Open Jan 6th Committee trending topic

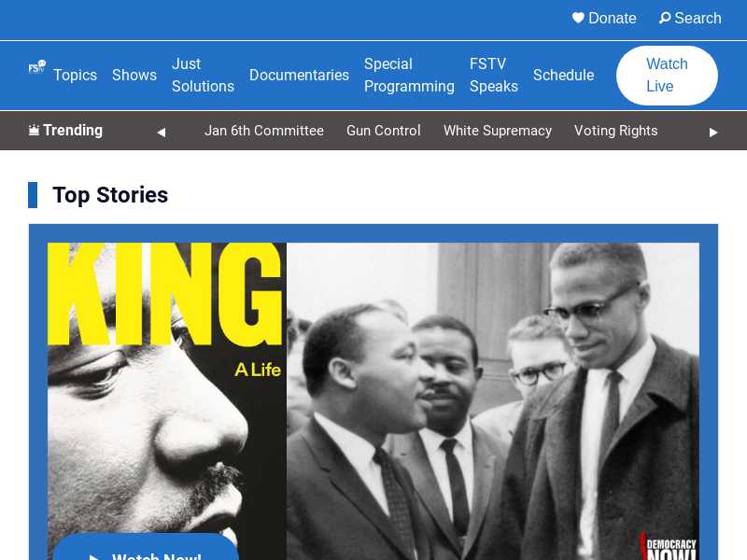(264, 131)
